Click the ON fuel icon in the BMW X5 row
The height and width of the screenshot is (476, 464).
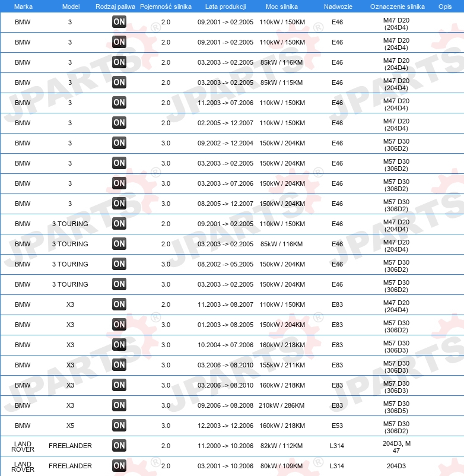pyautogui.click(x=119, y=426)
